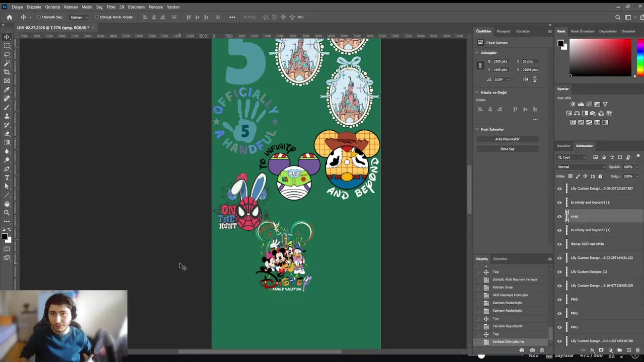The image size is (644, 362).
Task: Open the Çeşit layer filter dropdown
Action: 572,157
